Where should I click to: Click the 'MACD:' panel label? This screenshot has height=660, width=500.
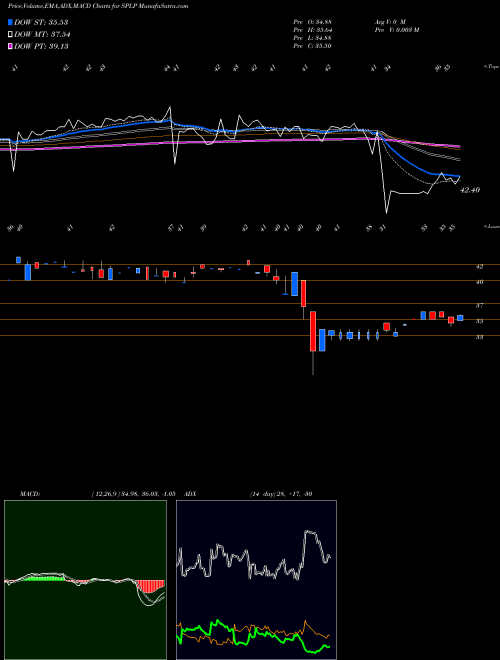click(x=29, y=494)
